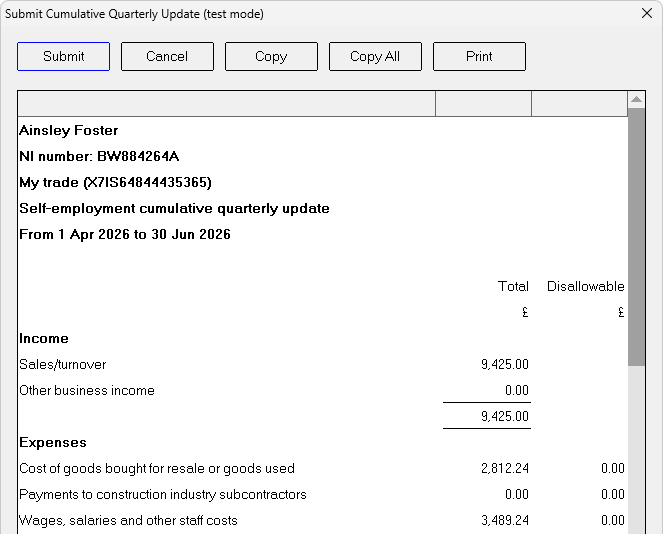
Task: Click the subcontractors total 0.00
Action: click(517, 495)
